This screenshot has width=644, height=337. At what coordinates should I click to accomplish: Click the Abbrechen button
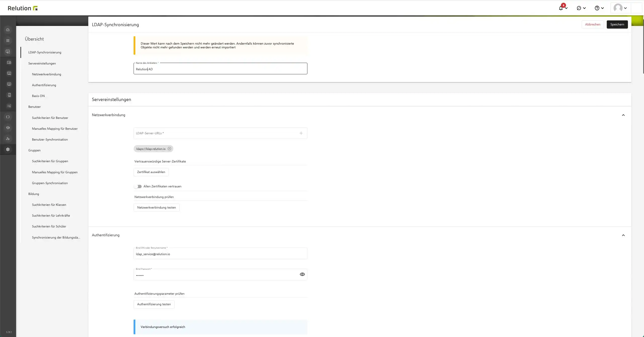point(593,24)
